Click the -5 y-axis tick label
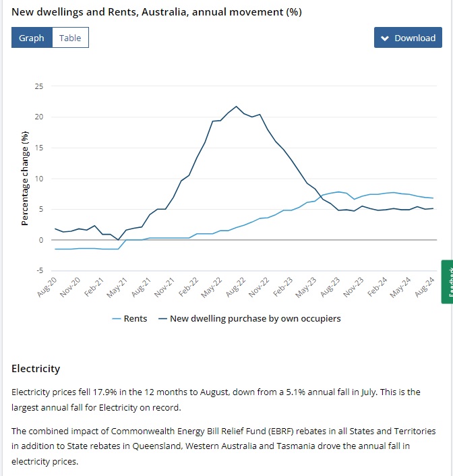Screen dimensions: 453x476 click(38, 271)
